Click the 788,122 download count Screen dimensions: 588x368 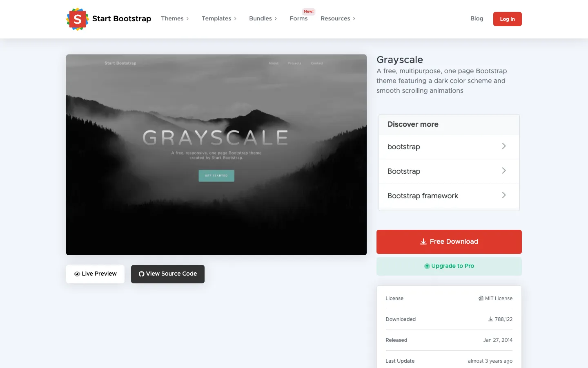point(503,319)
